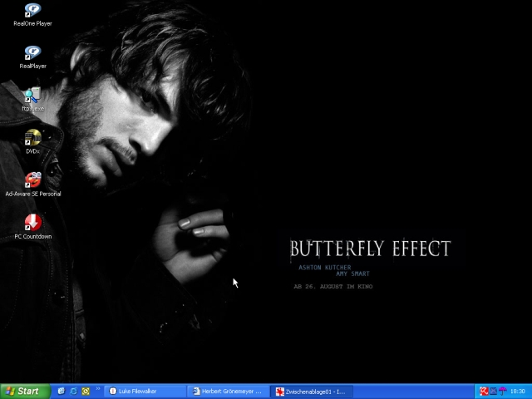Screen dimensions: 532x399
Task: Switch to Herbert Grönemeyer taskbar window
Action: 227,391
